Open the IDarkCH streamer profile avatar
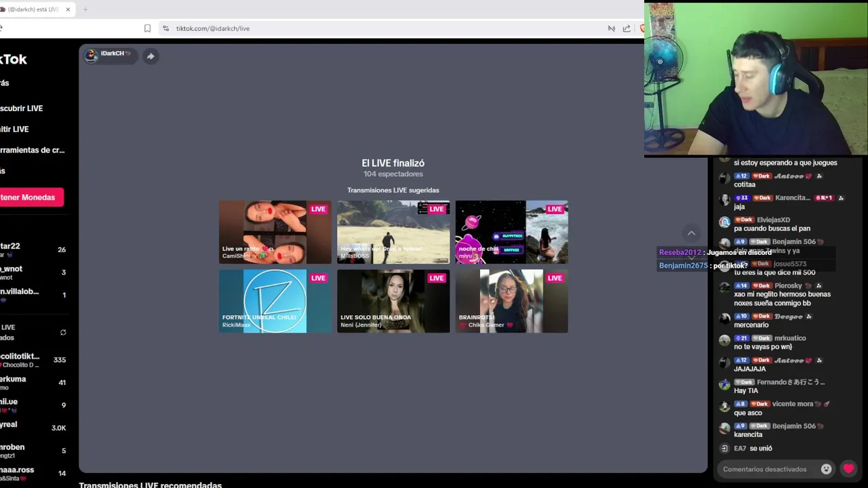 (91, 56)
